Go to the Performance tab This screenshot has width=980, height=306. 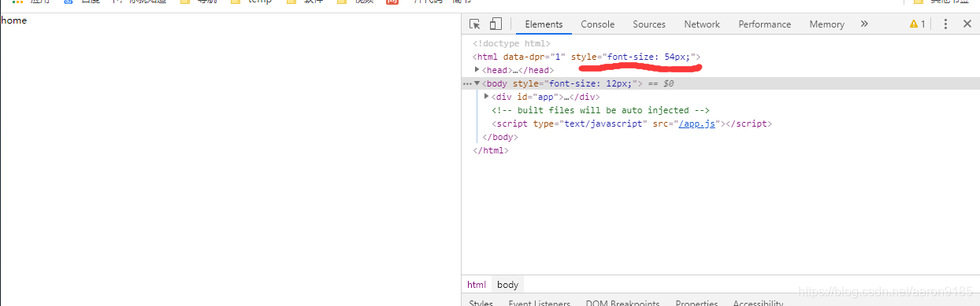point(765,24)
